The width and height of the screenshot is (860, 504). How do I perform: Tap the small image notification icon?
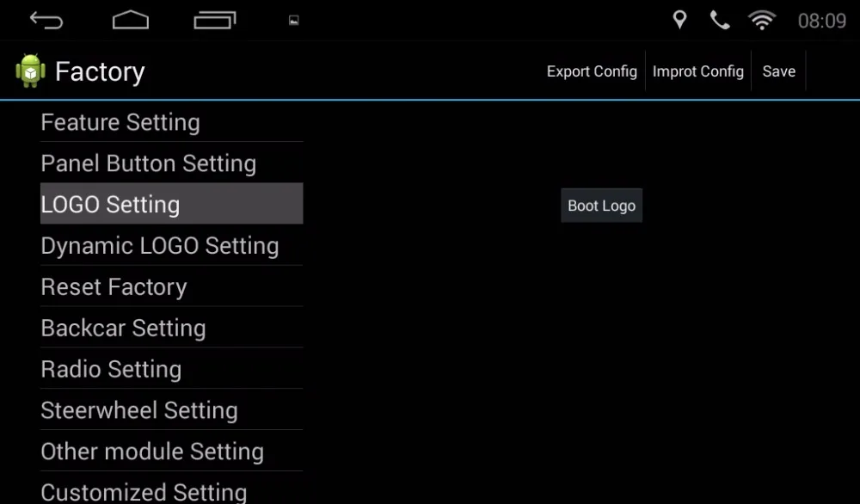pos(294,21)
